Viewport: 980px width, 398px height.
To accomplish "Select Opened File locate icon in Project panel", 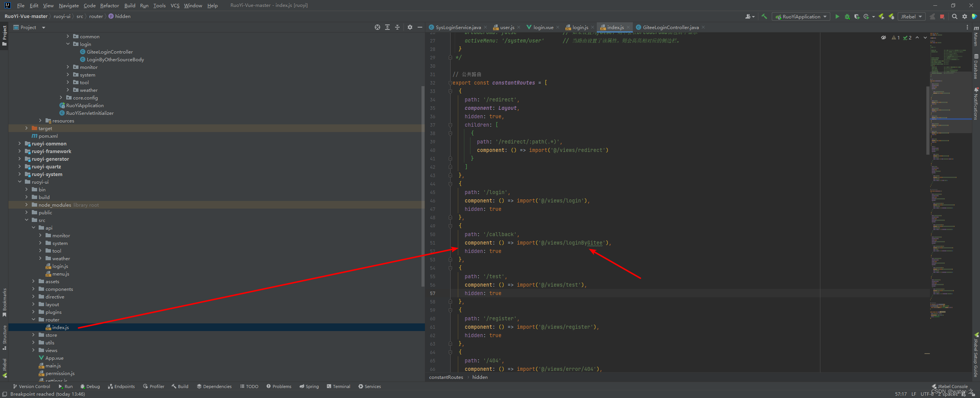I will (x=377, y=27).
